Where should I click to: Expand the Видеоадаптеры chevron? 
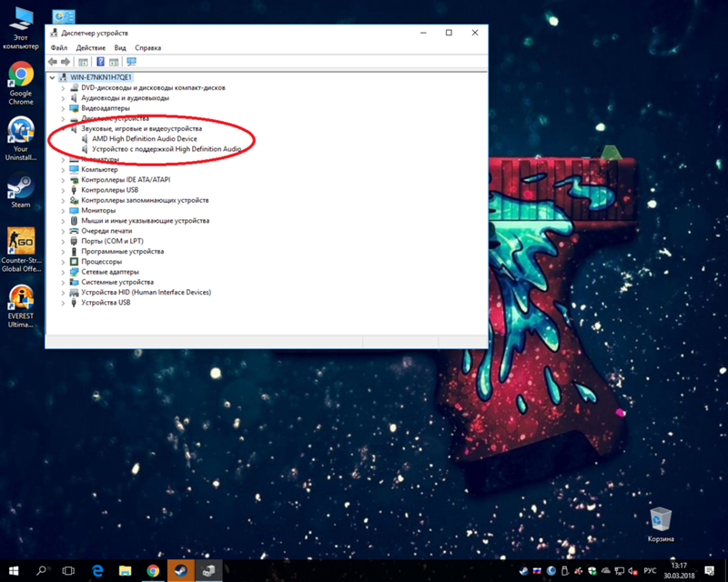[x=63, y=108]
